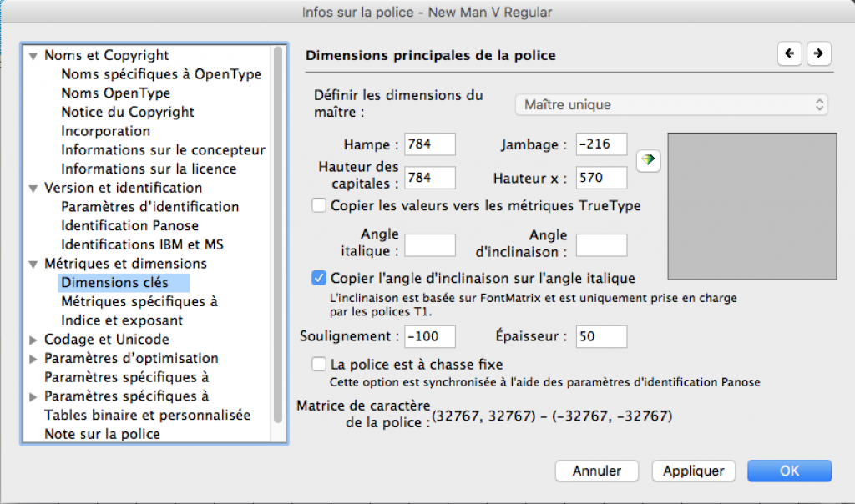Open the Maître unique dropdown

click(x=671, y=105)
